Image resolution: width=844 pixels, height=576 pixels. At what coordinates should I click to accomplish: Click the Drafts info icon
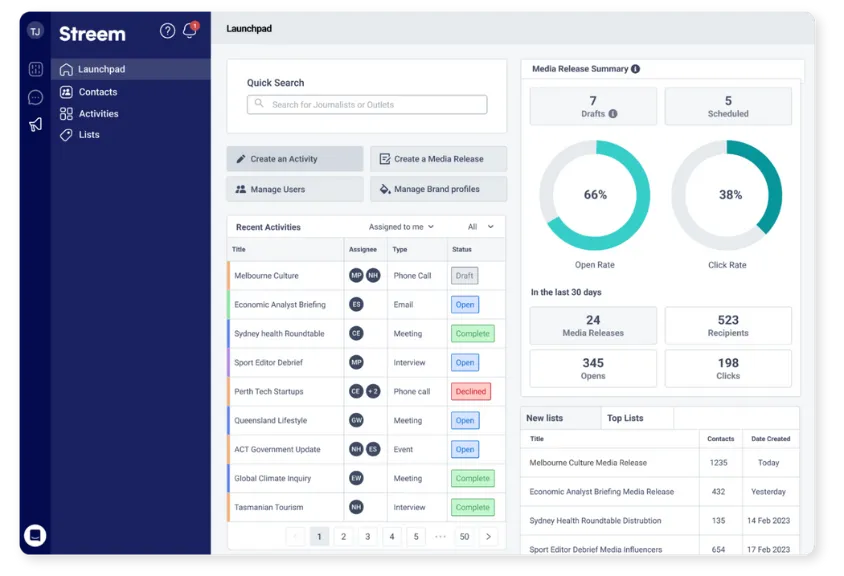coord(613,114)
